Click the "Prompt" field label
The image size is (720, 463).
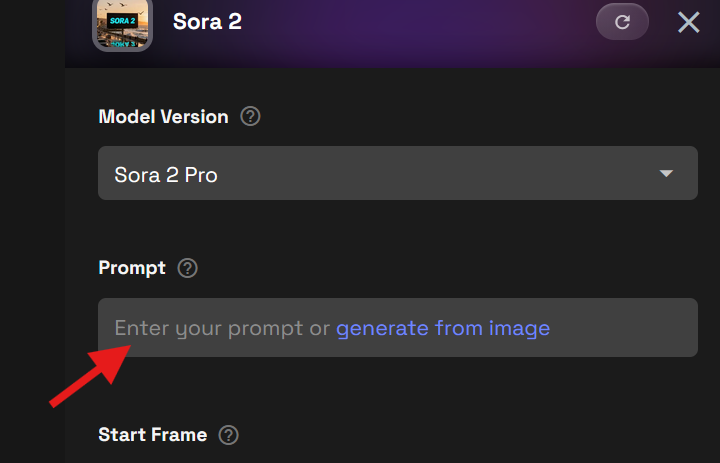point(132,268)
